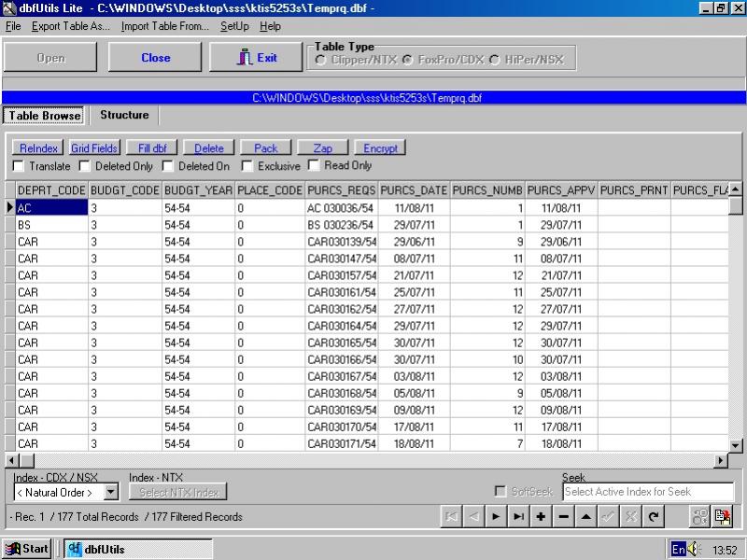Image resolution: width=747 pixels, height=560 pixels.
Task: Click the Delete button
Action: point(208,148)
